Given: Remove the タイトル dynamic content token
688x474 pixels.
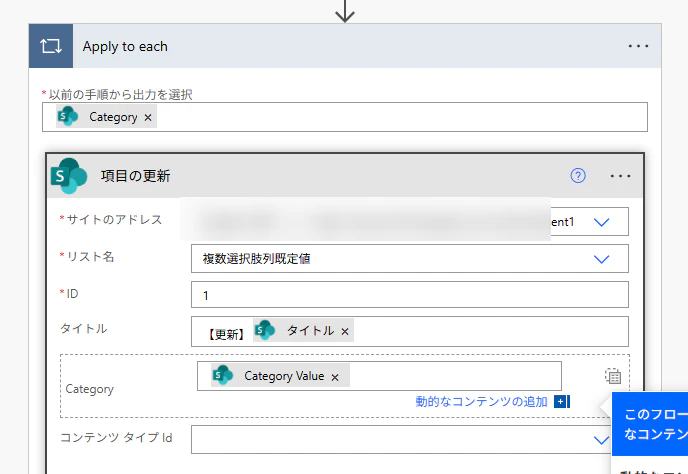Looking at the screenshot, I should [x=345, y=332].
